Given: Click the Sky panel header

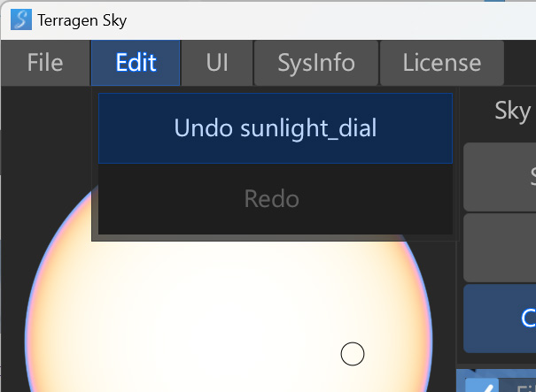Looking at the screenshot, I should click(512, 111).
